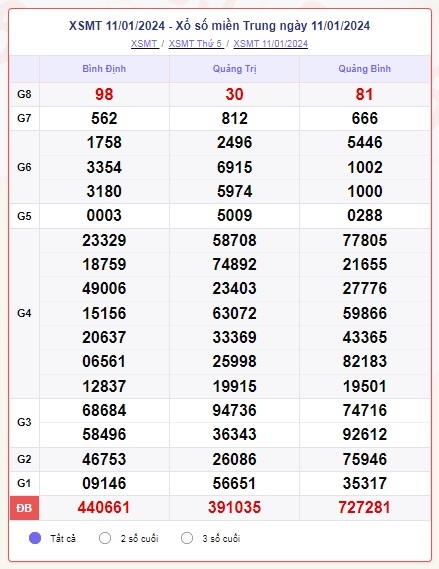
Task: Click the Quảng Bình column header
Action: pos(365,69)
